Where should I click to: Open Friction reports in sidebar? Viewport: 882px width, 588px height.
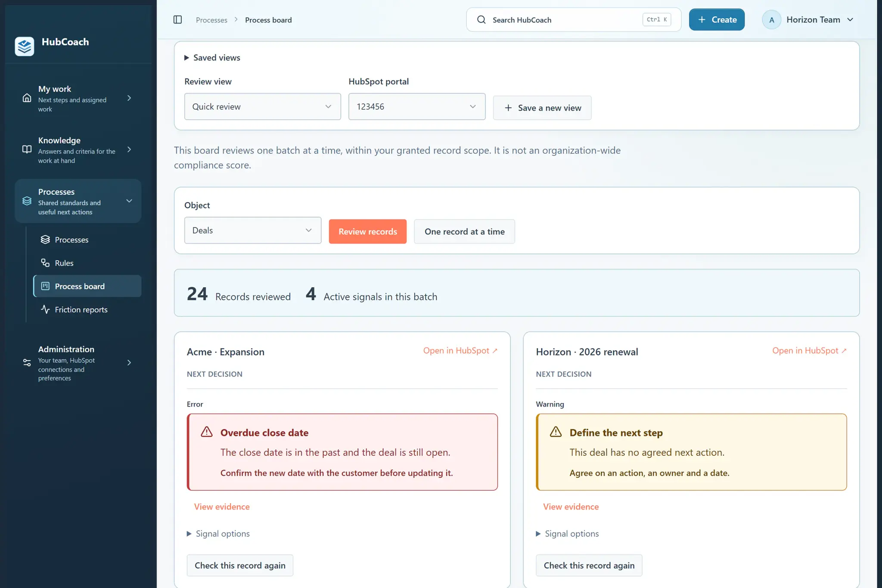(87, 309)
